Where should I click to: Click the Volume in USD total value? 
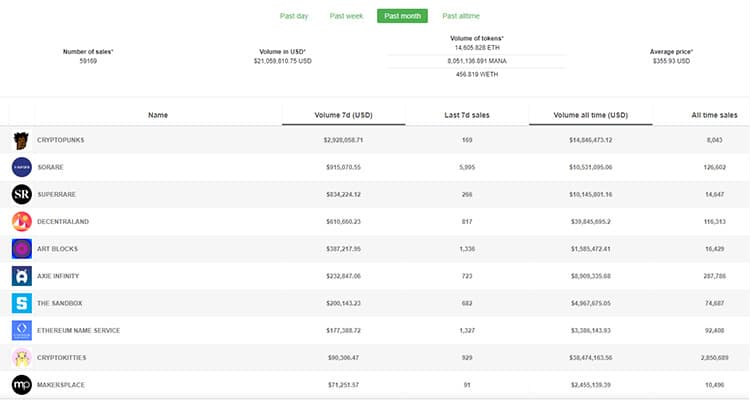(x=283, y=61)
